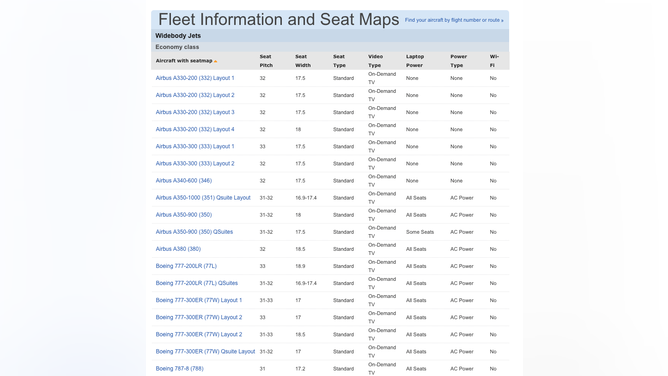668x376 pixels.
Task: Open Airbus A380 (380) seatmap
Action: coord(178,249)
